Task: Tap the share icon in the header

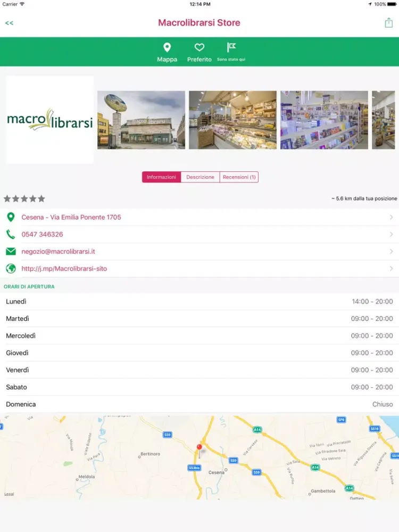Action: point(388,23)
